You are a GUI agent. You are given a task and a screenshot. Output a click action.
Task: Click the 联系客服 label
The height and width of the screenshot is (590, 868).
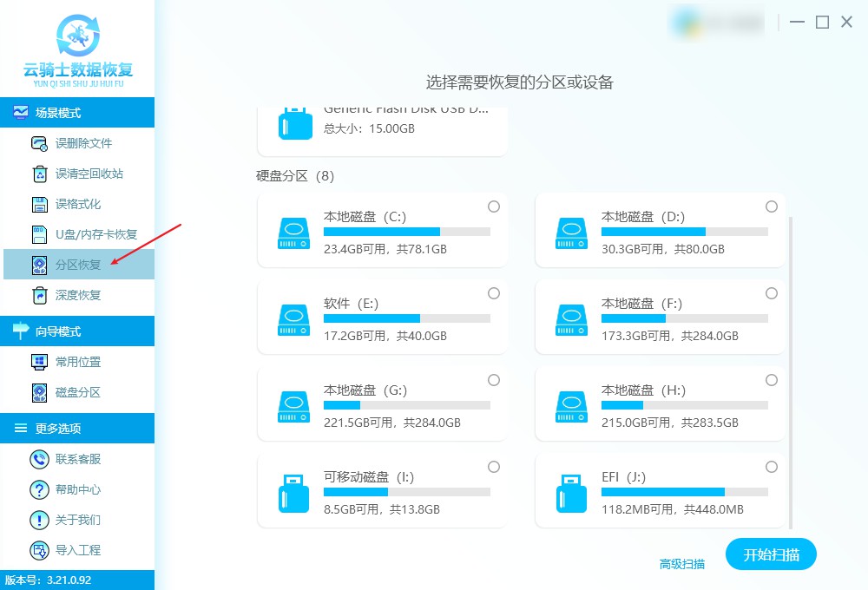pos(78,459)
